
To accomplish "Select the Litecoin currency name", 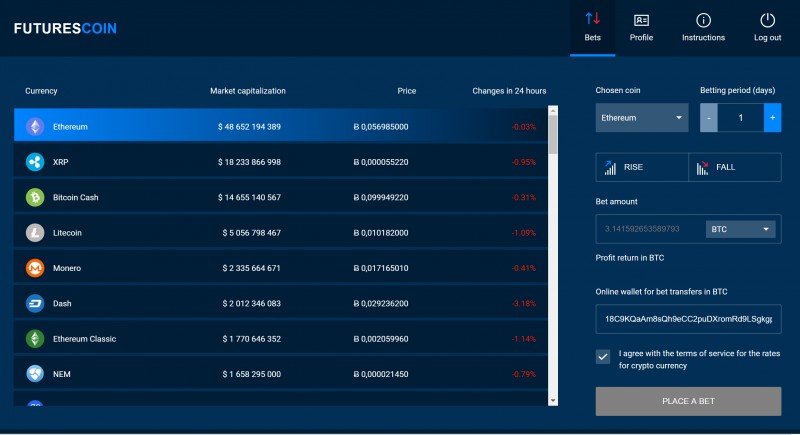I will tap(67, 233).
